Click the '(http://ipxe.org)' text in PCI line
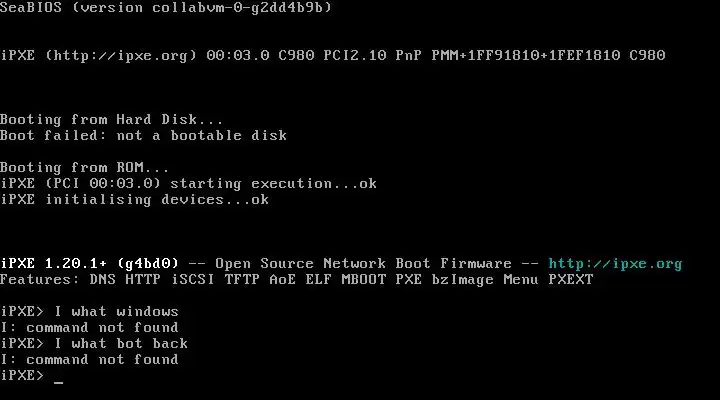Image resolution: width=720 pixels, height=400 pixels. [x=121, y=56]
